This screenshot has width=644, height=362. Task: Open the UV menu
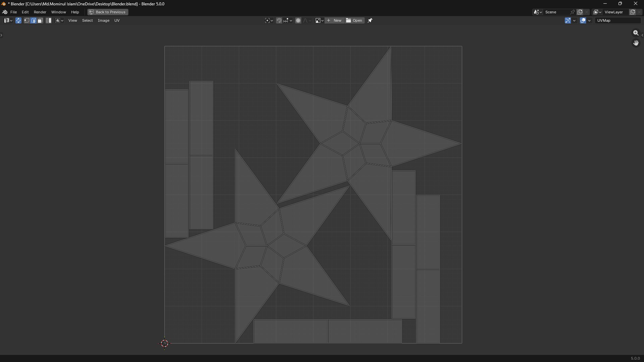(x=117, y=20)
